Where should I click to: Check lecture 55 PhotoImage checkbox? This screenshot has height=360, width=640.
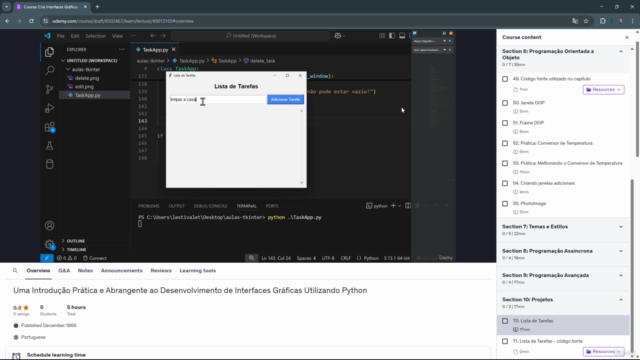(x=505, y=203)
